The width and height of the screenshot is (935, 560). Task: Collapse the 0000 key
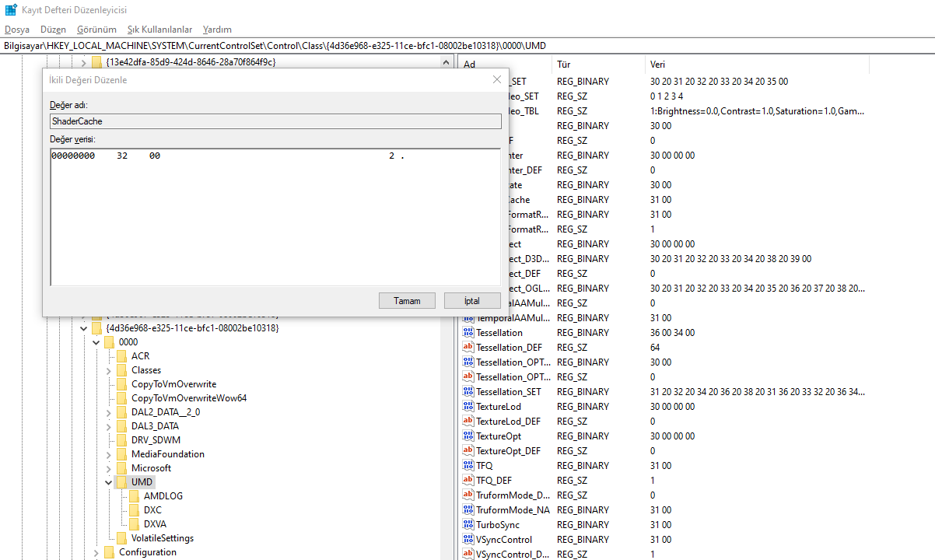pyautogui.click(x=96, y=342)
